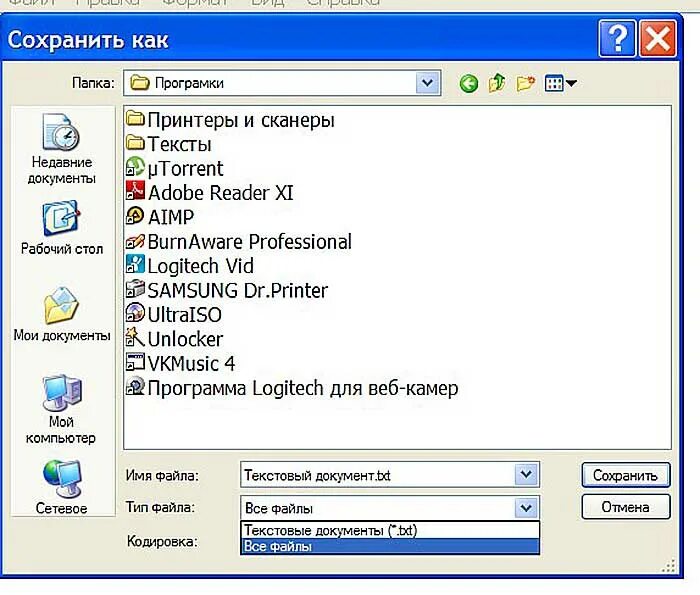700x595 pixels.
Task: Click the 'Программки' folder name in the combo
Action: click(189, 83)
